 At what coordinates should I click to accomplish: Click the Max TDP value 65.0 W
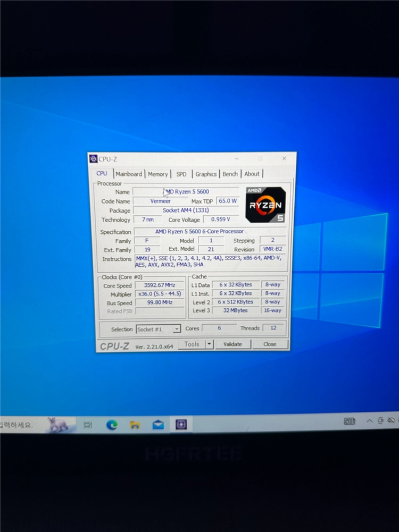tap(228, 201)
